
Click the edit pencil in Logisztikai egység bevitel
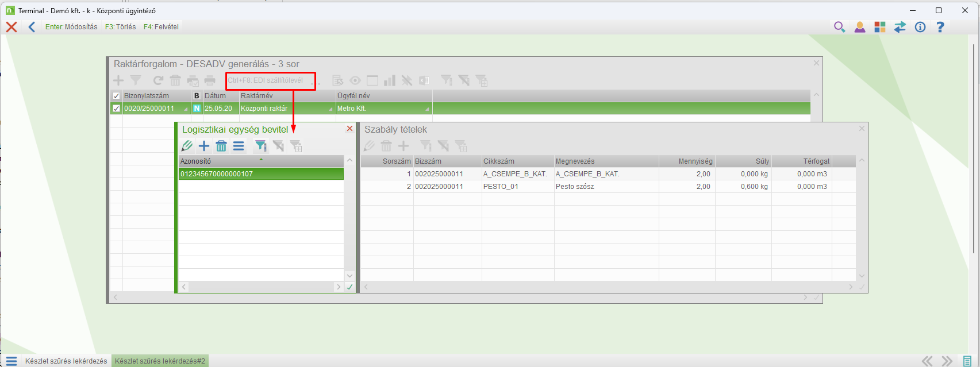(187, 146)
